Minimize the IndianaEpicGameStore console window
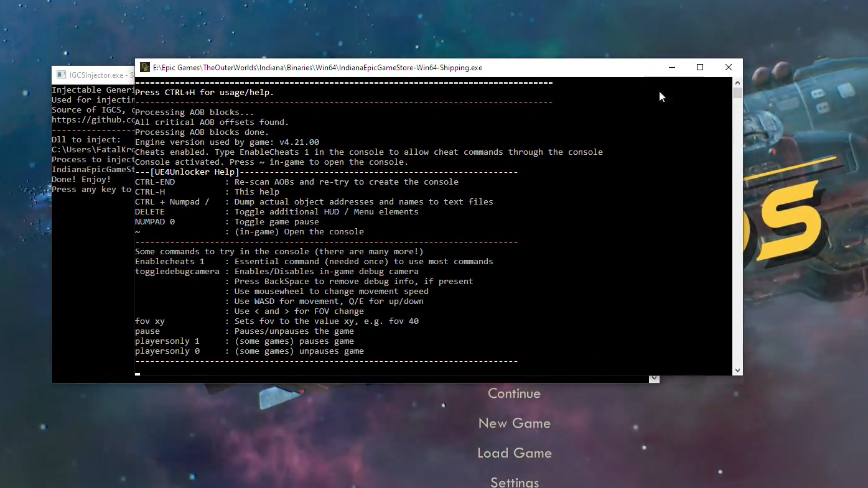This screenshot has height=488, width=868. [672, 68]
